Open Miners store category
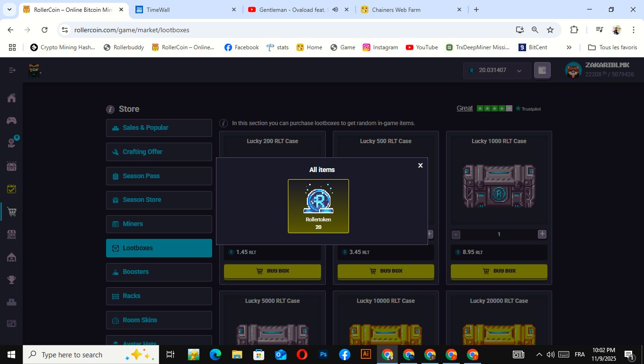644x364 pixels. (159, 224)
